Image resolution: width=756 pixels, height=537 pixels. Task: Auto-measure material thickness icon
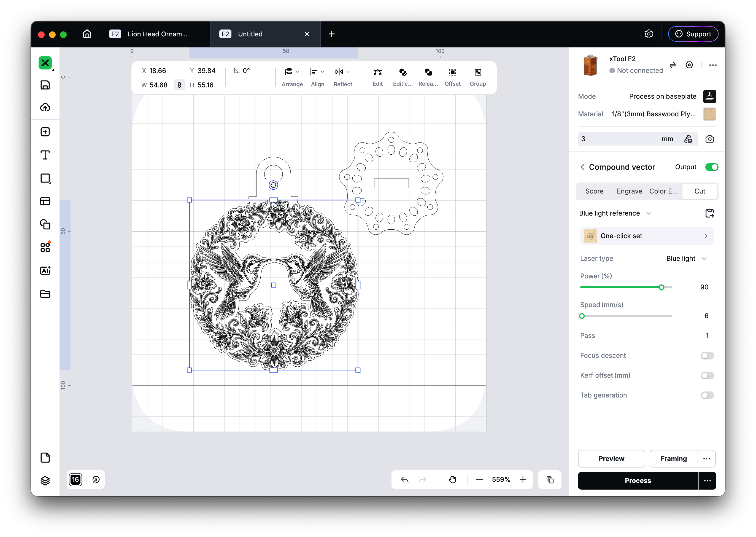pyautogui.click(x=688, y=139)
